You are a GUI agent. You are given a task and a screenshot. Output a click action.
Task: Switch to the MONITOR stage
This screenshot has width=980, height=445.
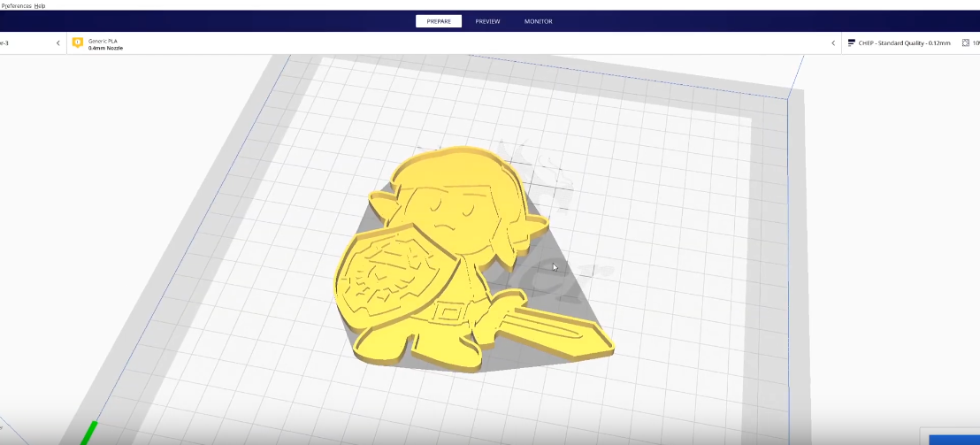tap(538, 21)
